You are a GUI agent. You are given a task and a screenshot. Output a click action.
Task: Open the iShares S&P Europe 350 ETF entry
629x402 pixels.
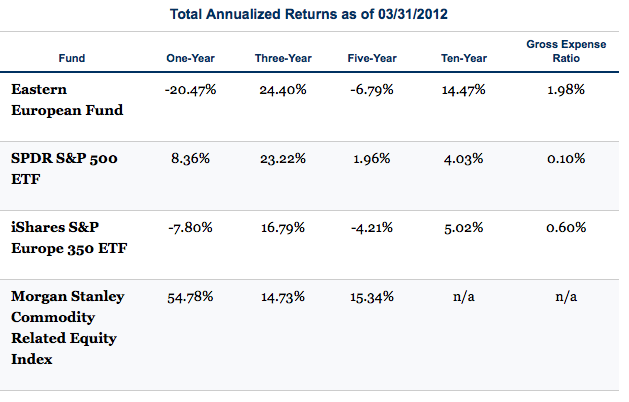73,236
